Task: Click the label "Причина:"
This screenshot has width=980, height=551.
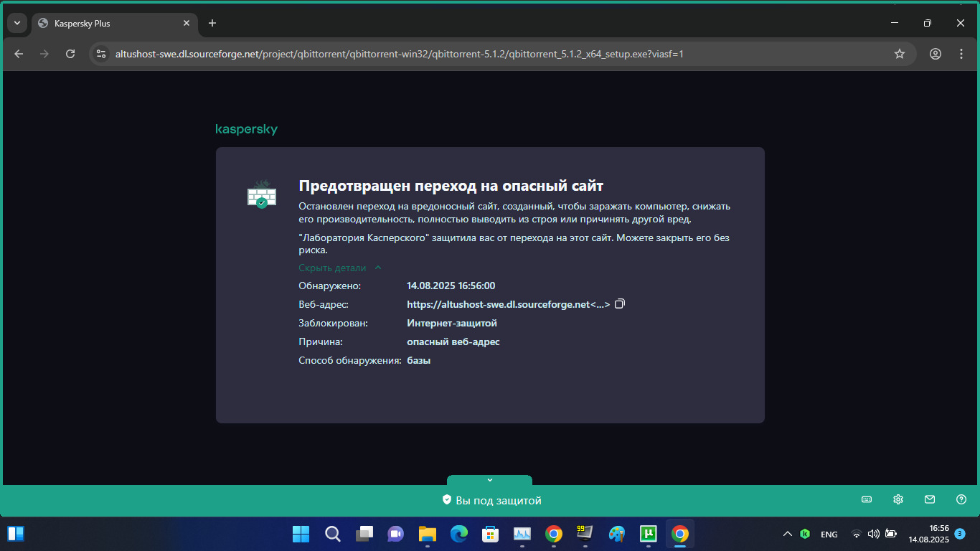Action: click(321, 342)
